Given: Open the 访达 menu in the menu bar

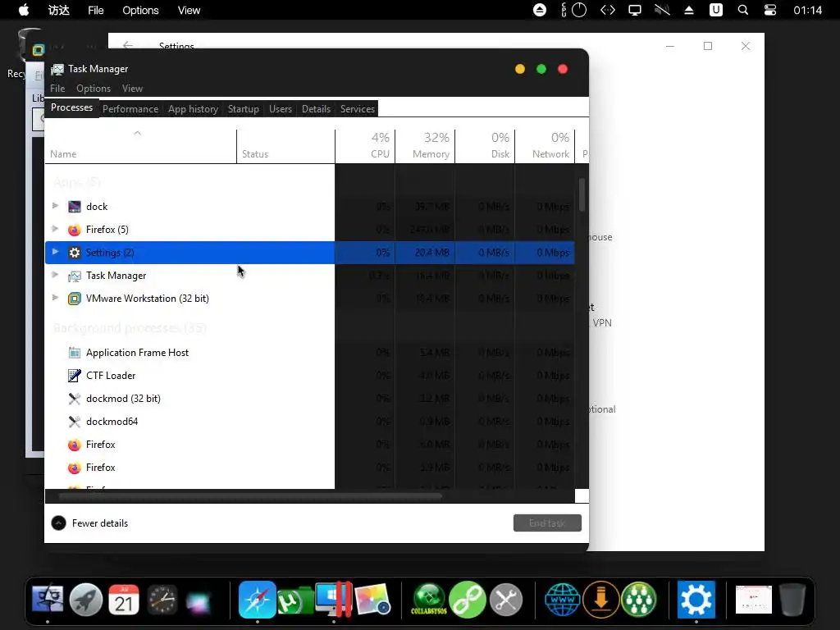Looking at the screenshot, I should [x=59, y=10].
